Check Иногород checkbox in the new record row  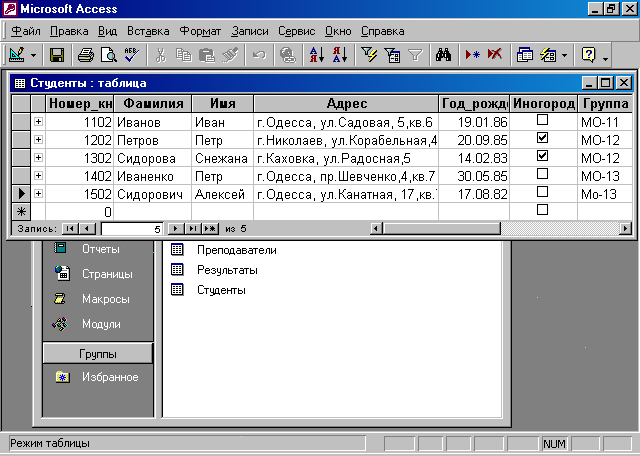(x=542, y=209)
